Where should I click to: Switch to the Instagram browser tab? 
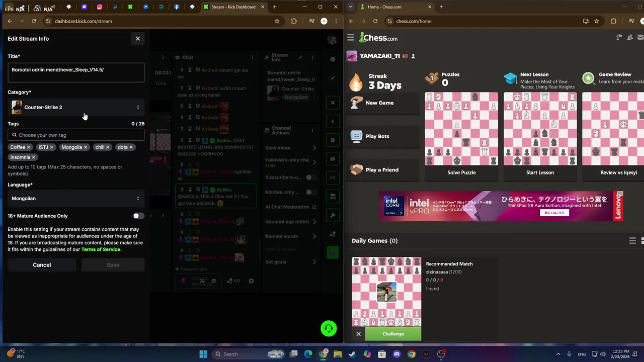[x=100, y=7]
